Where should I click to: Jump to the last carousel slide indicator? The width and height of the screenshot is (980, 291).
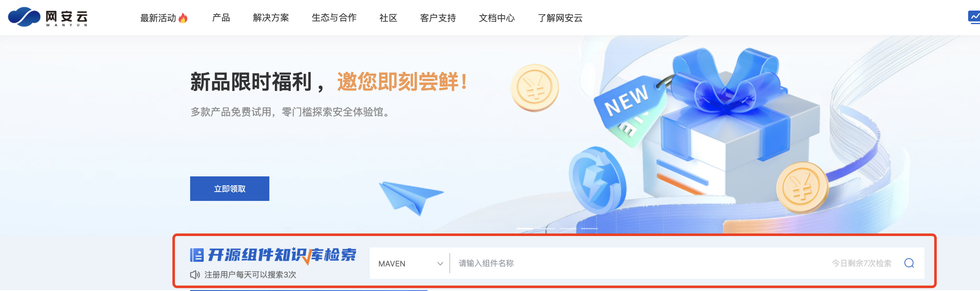(590, 228)
